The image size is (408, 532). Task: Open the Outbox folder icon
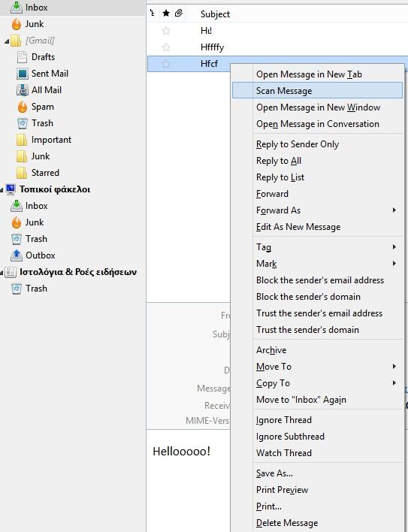pyautogui.click(x=17, y=255)
